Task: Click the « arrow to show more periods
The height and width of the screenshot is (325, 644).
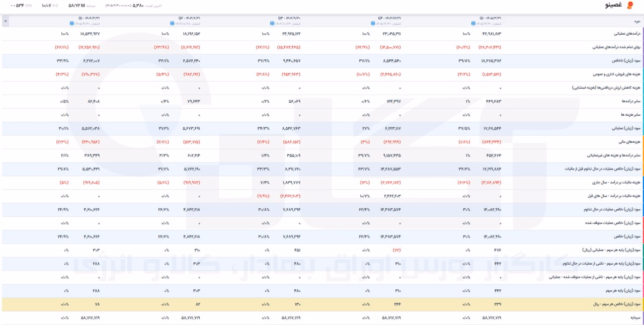Action: pos(6,22)
